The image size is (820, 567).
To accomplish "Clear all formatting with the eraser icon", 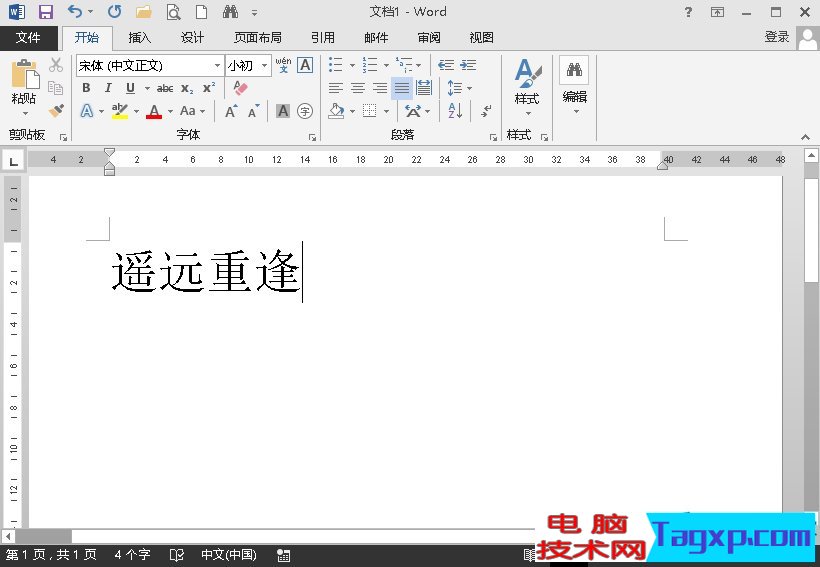I will point(240,87).
